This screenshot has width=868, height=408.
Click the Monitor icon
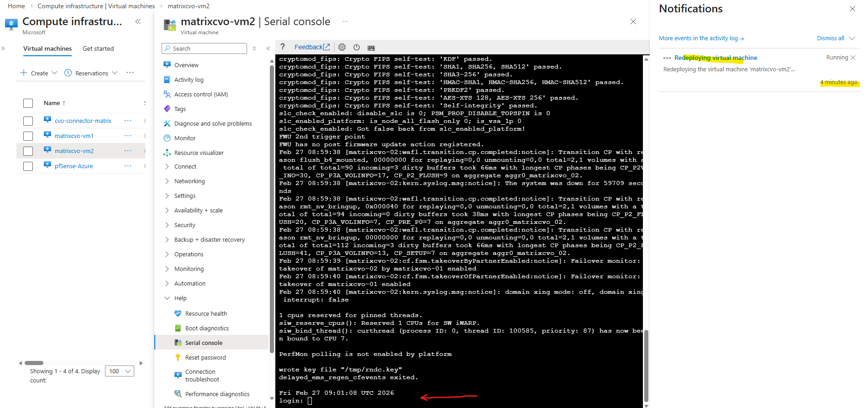(167, 138)
